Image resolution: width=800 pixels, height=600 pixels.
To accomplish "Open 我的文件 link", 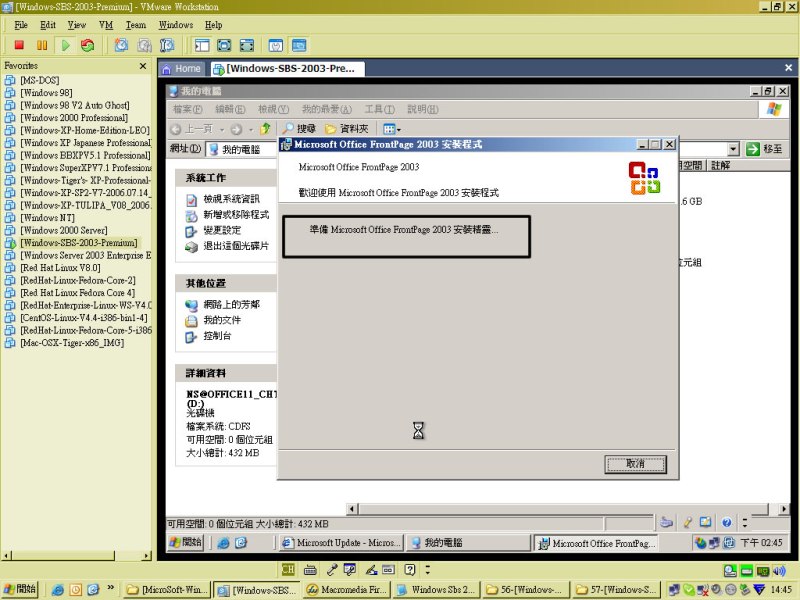I will pos(222,320).
